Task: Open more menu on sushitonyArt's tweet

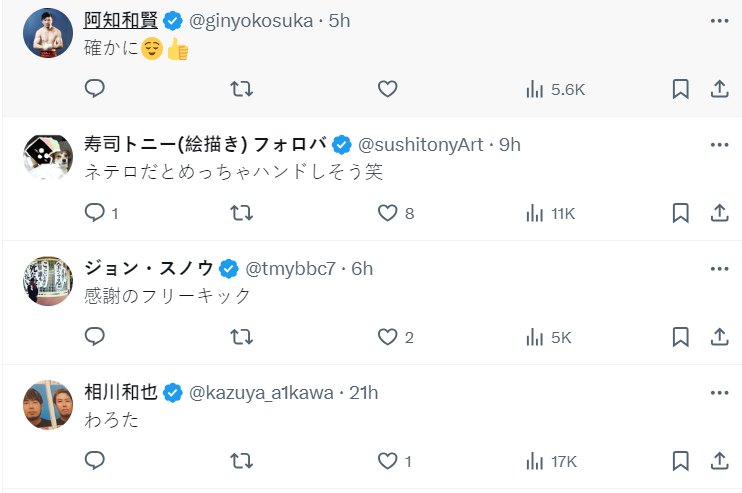Action: click(x=718, y=145)
